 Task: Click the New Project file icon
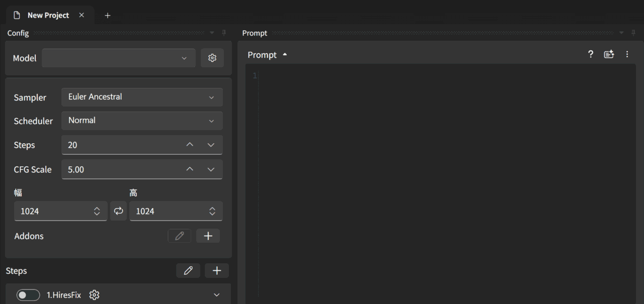[17, 15]
